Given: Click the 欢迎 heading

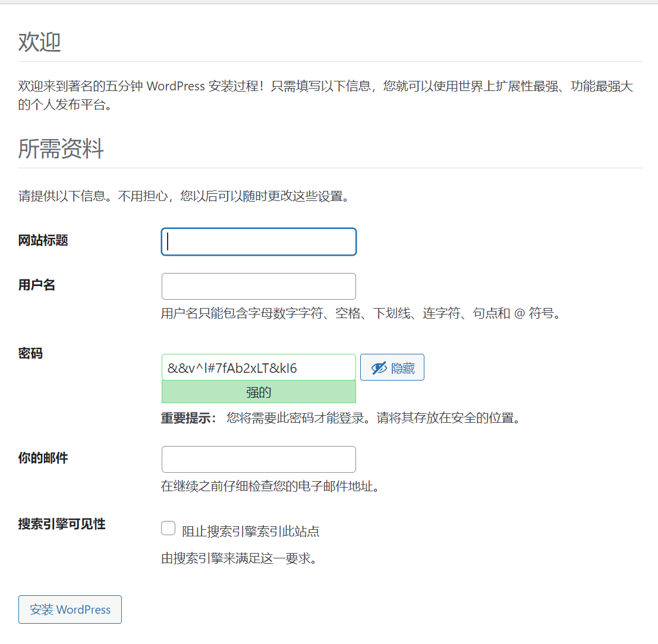Looking at the screenshot, I should [x=39, y=42].
